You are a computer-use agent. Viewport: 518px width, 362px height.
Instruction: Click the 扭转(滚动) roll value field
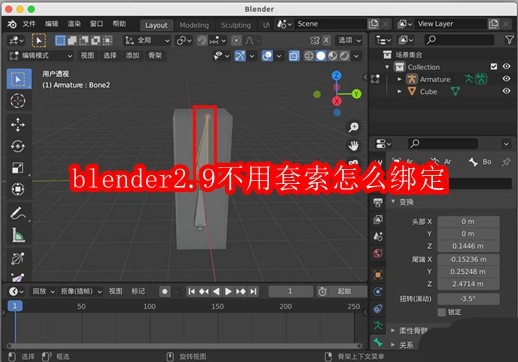pos(468,299)
